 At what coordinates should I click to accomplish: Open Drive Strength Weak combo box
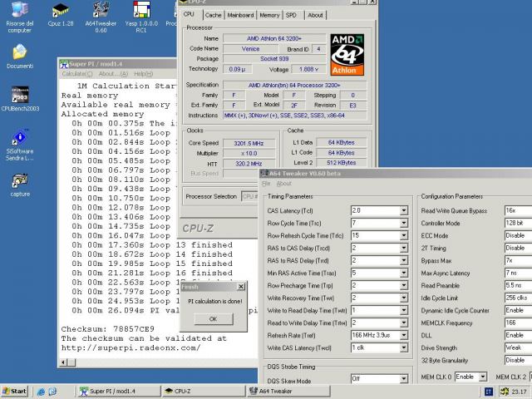[518, 347]
